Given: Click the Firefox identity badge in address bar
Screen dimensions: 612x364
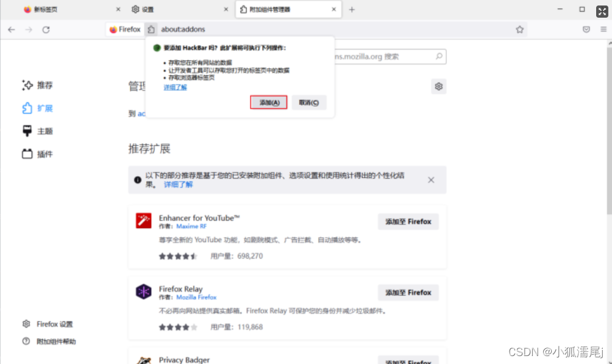Looking at the screenshot, I should pos(125,29).
